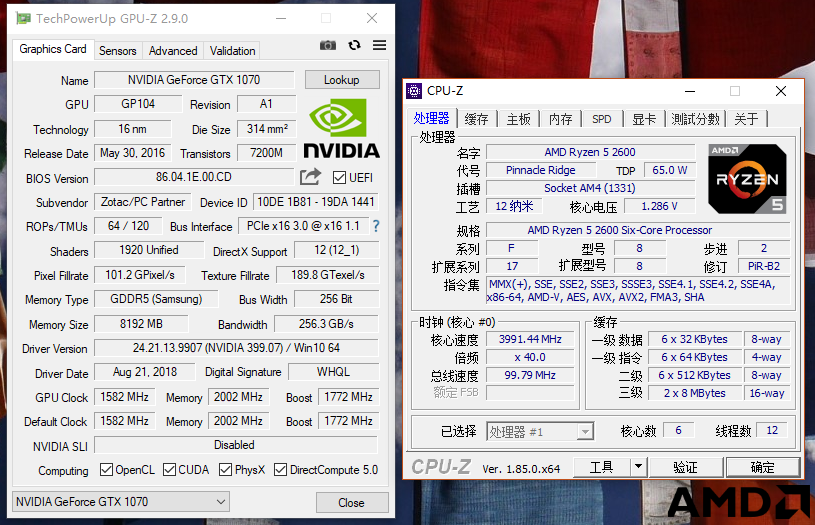Open the 处理器 #1 selection dropdown
815x525 pixels.
(540, 431)
